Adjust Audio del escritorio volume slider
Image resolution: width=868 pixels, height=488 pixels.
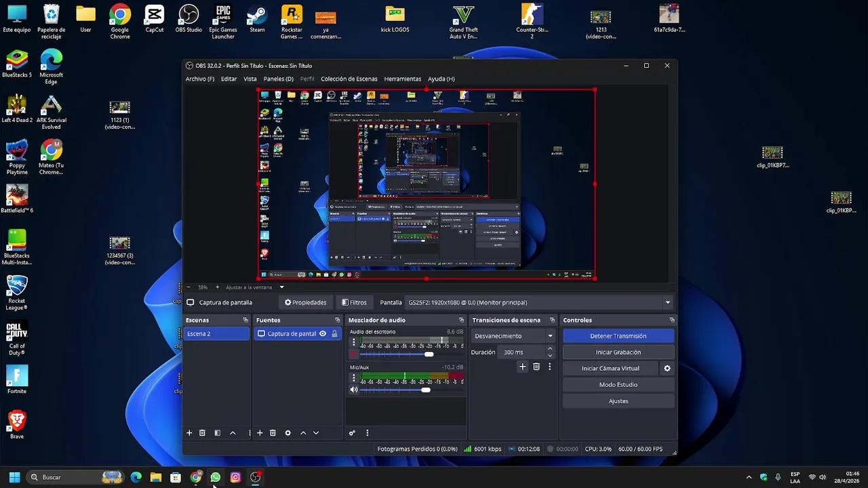pyautogui.click(x=412, y=354)
